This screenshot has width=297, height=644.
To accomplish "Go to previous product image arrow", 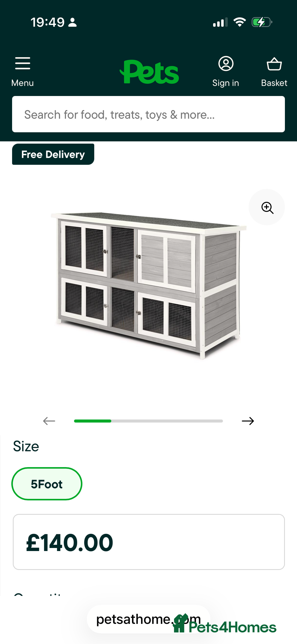I will pos(49,421).
